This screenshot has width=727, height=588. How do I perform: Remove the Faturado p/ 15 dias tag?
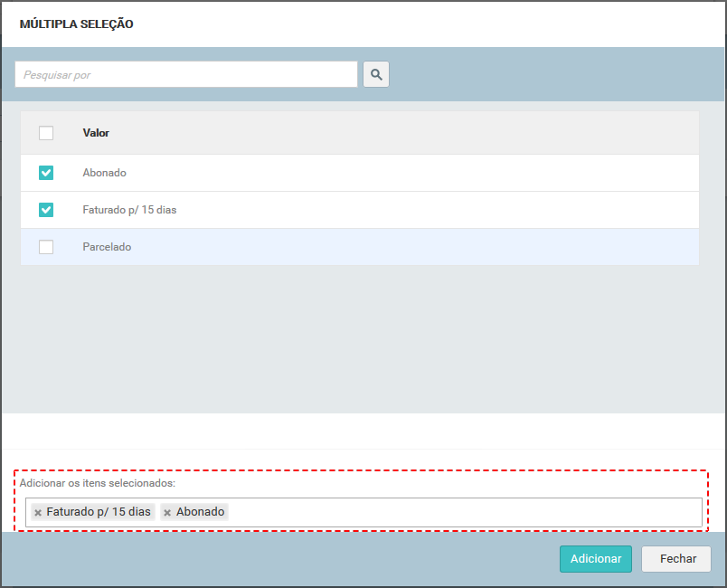coord(38,512)
